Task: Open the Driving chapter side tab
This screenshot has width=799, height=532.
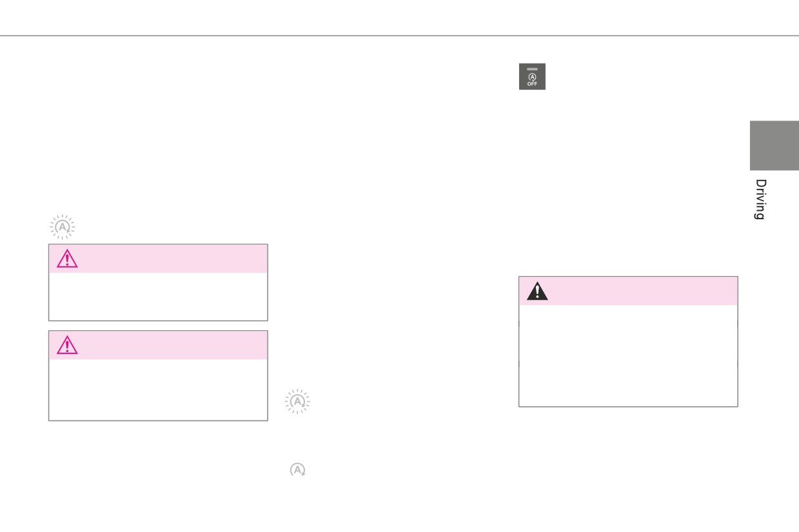Action: click(x=761, y=200)
